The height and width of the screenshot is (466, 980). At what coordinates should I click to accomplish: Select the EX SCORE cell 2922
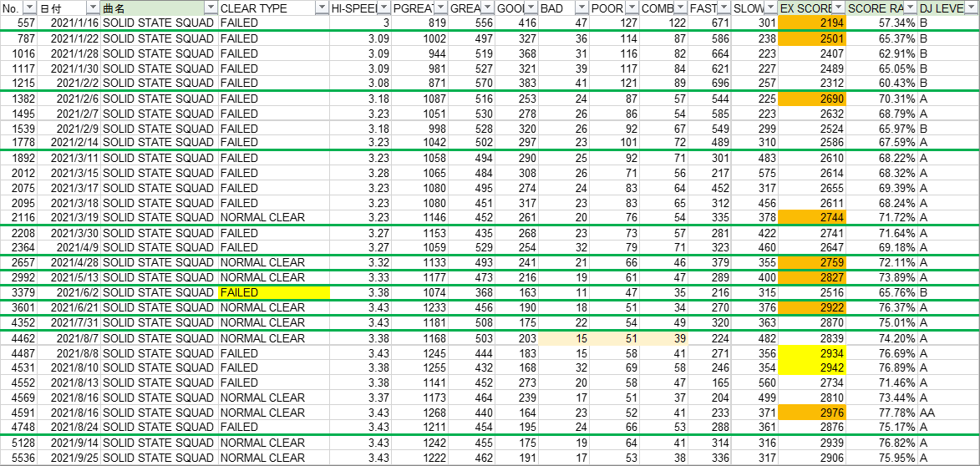click(813, 308)
